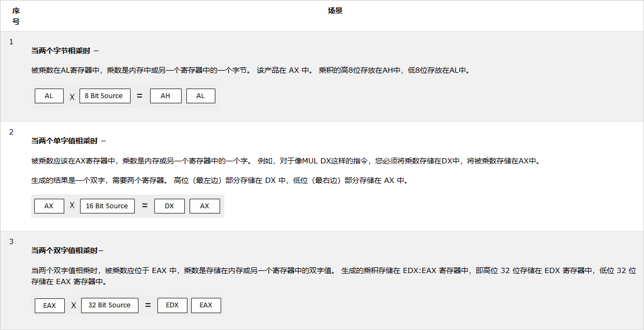Click the equals sign before AH
The height and width of the screenshot is (330, 644).
140,96
